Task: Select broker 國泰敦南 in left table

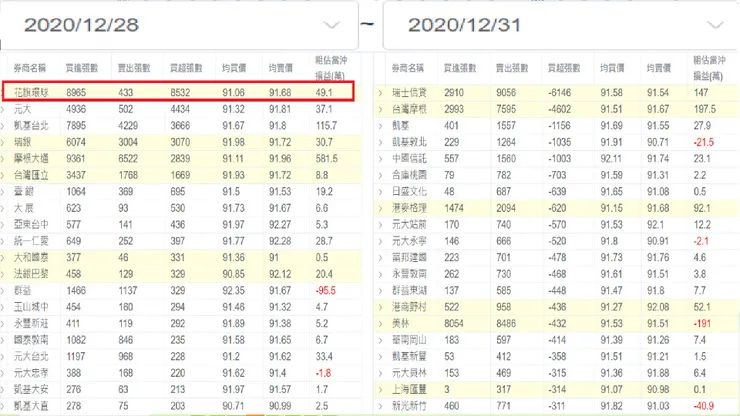Action: (x=31, y=340)
